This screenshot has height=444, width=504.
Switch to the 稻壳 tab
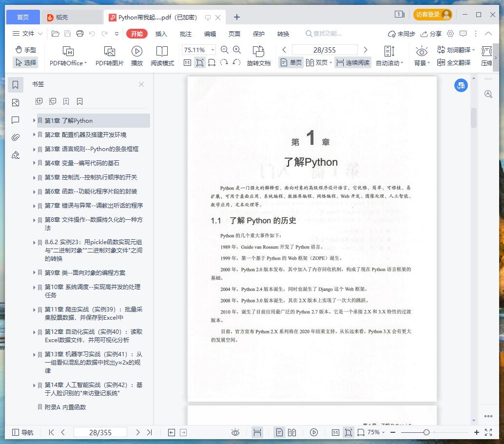coord(71,18)
